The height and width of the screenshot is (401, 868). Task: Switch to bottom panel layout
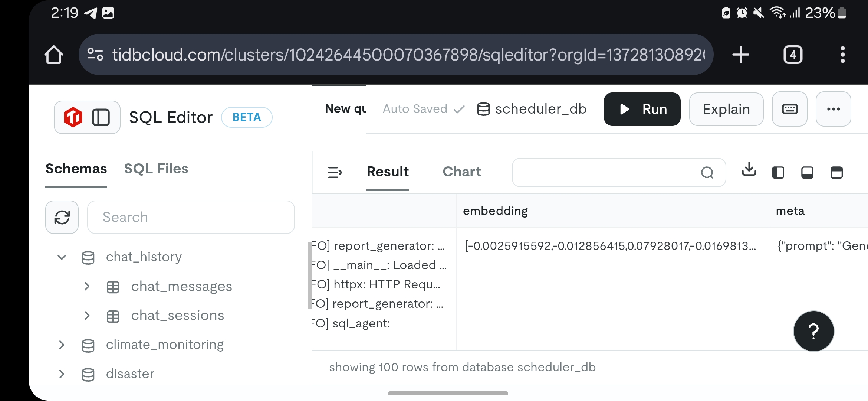click(807, 173)
